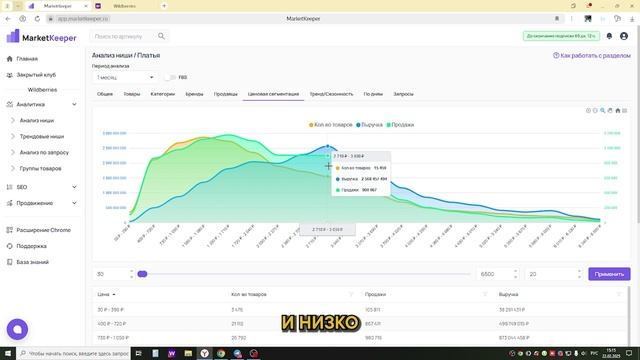Toggle Продажи series in legend
Screen dimensions: 640x360
click(400, 125)
